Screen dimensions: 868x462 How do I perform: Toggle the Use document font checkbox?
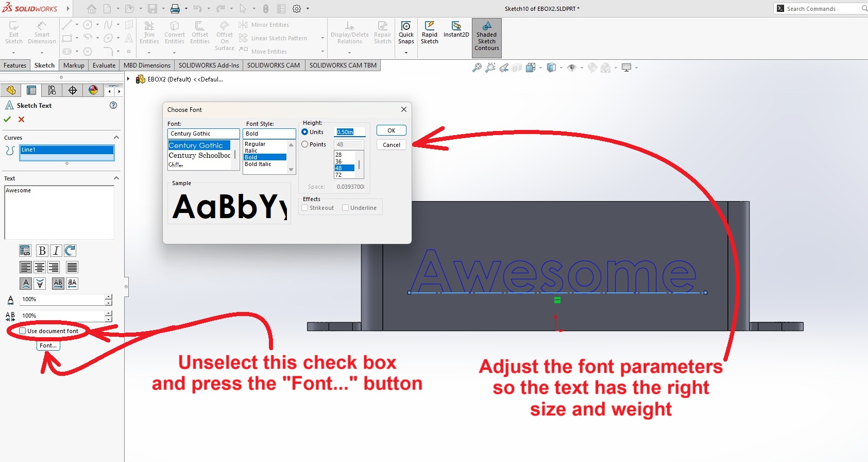[x=23, y=331]
